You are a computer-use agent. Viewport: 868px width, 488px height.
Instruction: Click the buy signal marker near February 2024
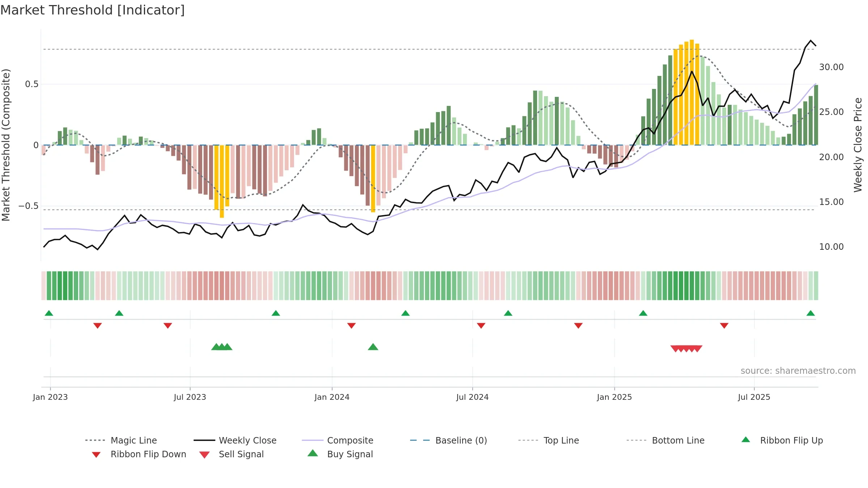pos(373,347)
